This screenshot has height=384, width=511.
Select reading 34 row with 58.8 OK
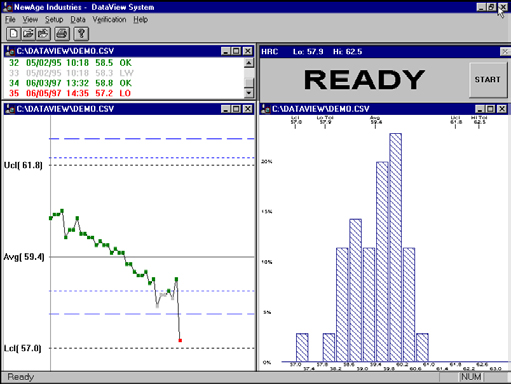tap(70, 83)
